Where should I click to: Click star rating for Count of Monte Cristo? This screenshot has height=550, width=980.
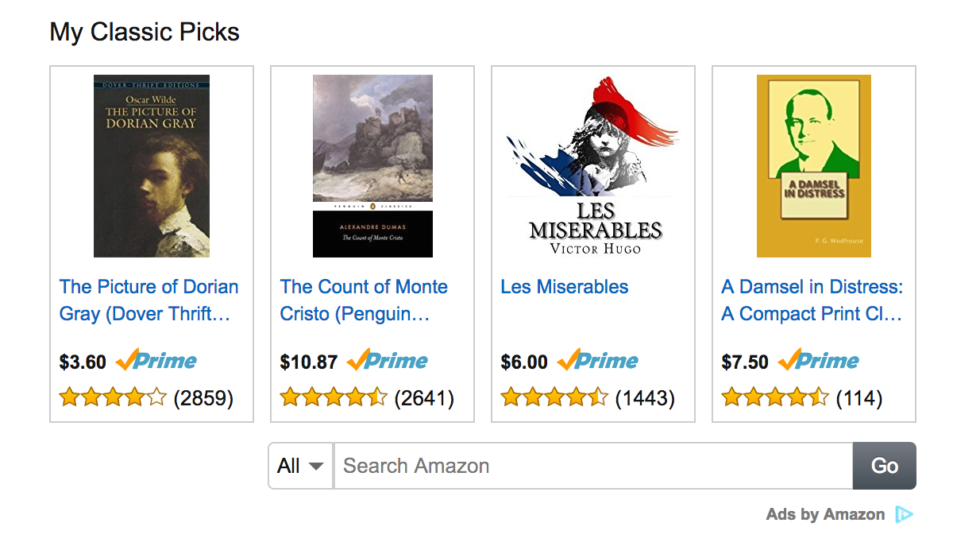(x=334, y=397)
